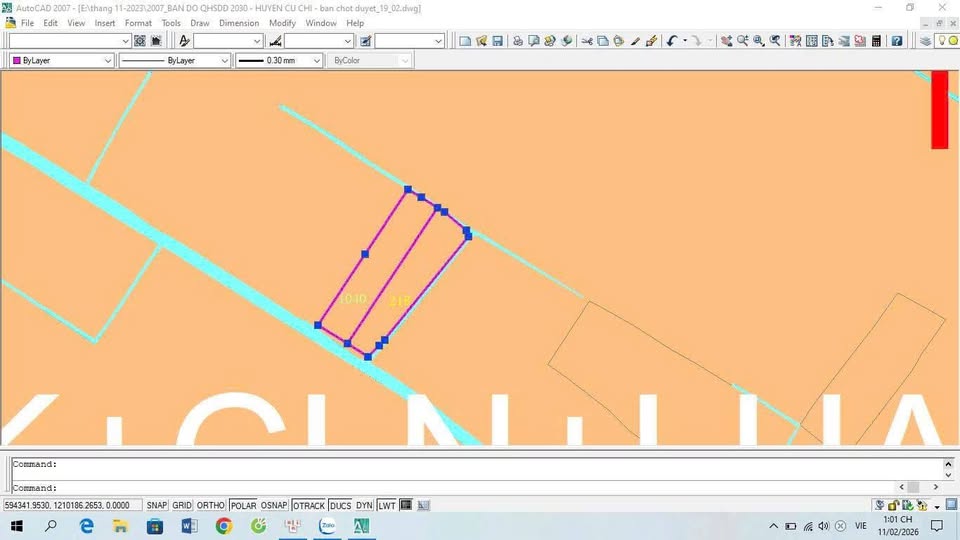
Task: Click in the Command line input area
Action: pyautogui.click(x=480, y=488)
